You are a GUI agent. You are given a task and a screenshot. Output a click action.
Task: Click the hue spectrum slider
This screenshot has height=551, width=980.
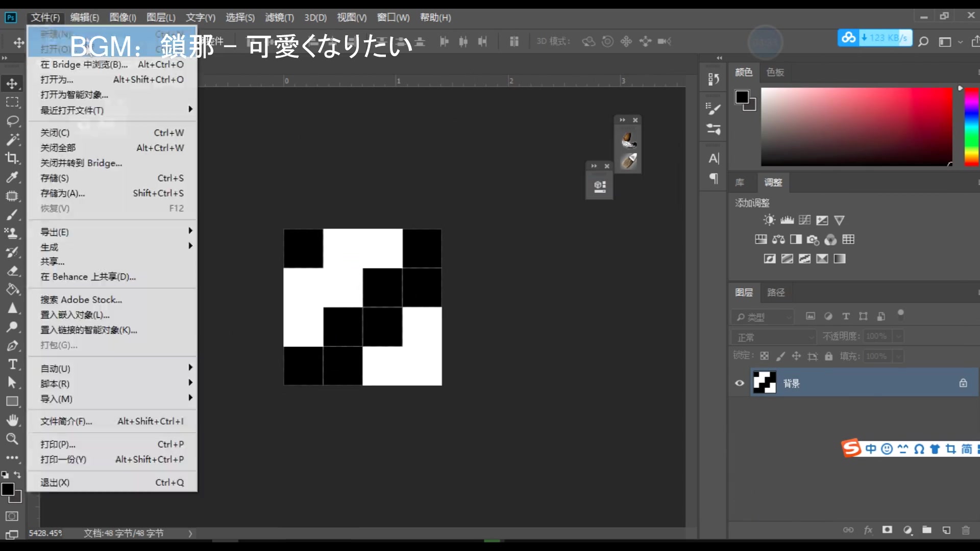971,127
